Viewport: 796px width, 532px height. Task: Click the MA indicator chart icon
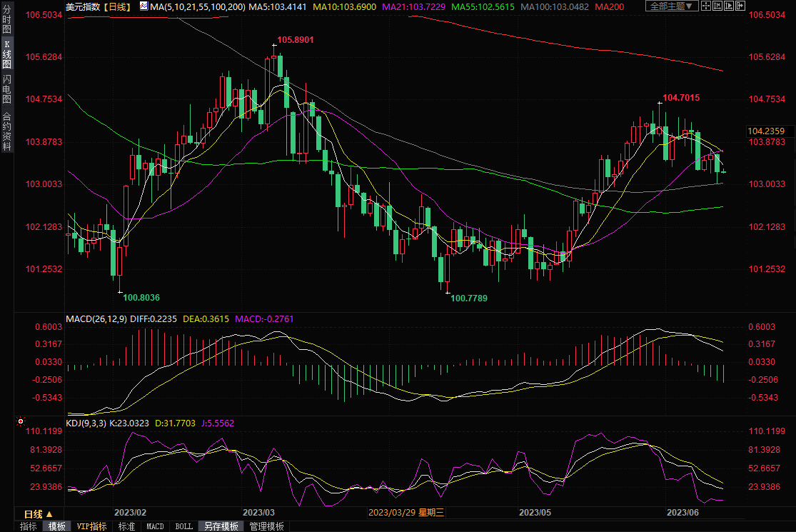[143, 6]
